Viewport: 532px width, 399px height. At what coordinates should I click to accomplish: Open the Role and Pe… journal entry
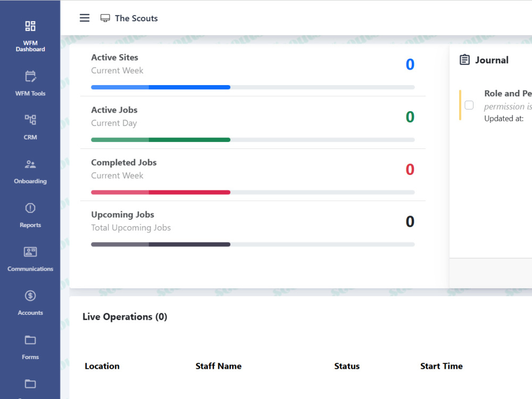(x=508, y=93)
